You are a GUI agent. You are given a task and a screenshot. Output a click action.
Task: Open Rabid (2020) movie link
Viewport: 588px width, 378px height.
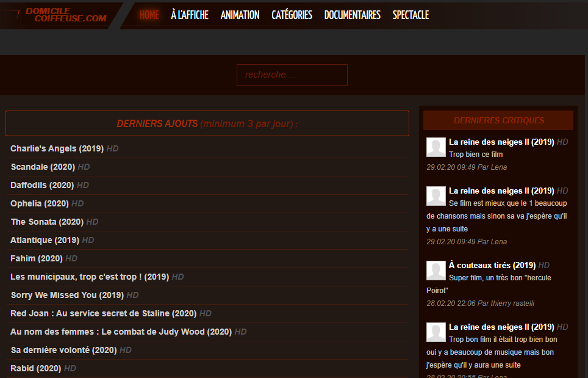pyautogui.click(x=36, y=368)
